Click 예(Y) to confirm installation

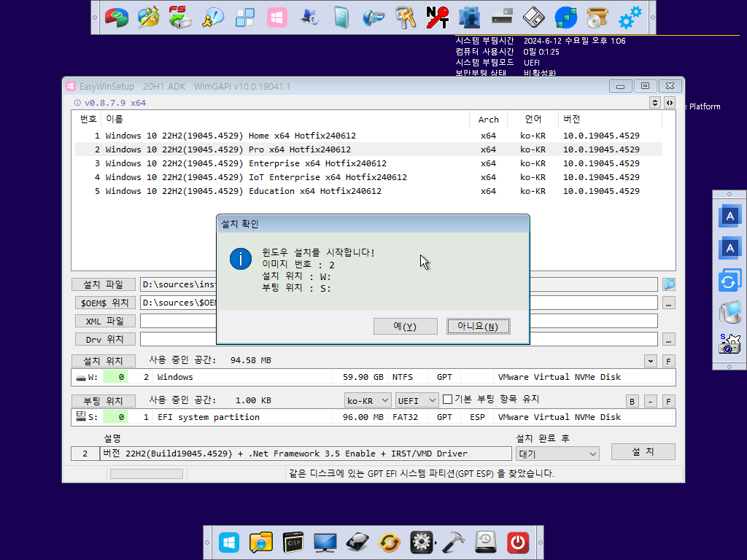click(x=405, y=326)
